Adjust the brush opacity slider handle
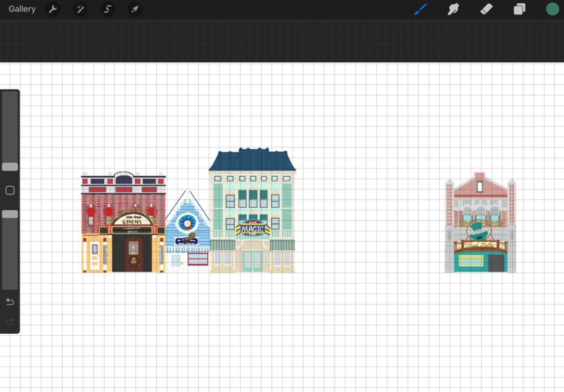Image resolution: width=564 pixels, height=392 pixels. 10,214
